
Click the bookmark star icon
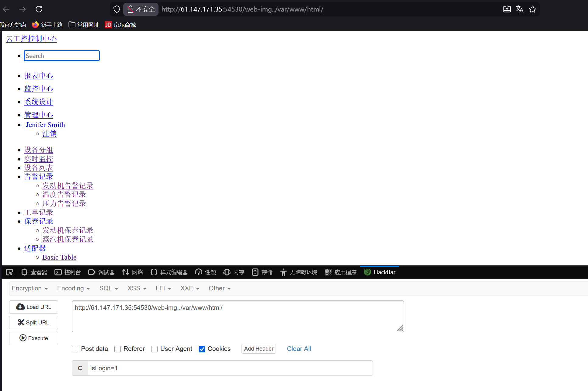click(532, 9)
